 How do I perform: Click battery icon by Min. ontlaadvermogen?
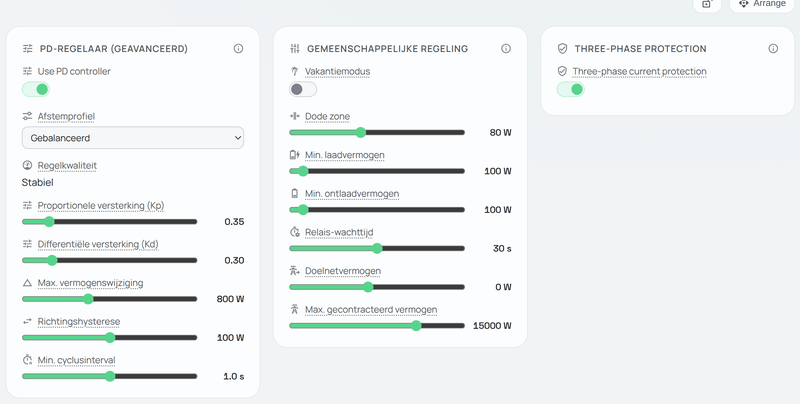point(294,194)
